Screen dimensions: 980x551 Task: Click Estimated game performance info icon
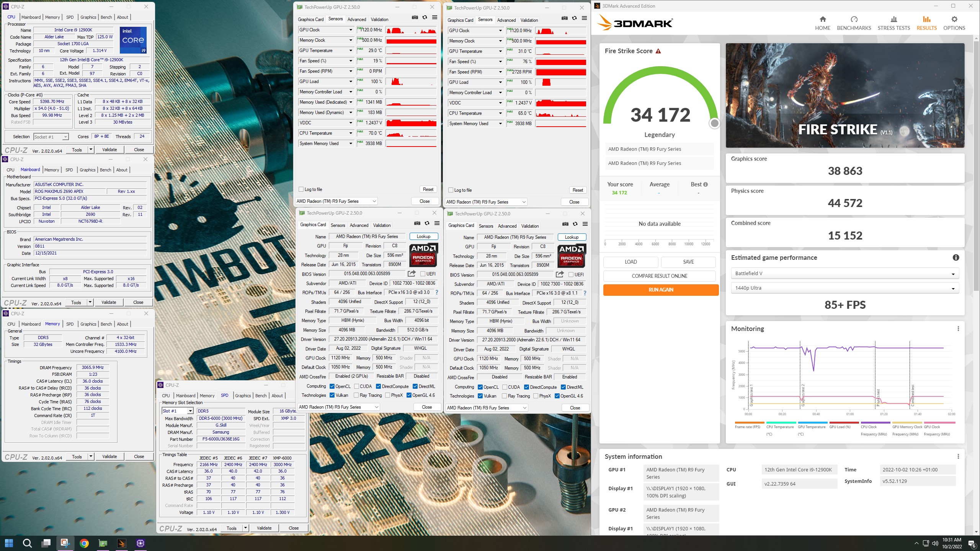956,258
